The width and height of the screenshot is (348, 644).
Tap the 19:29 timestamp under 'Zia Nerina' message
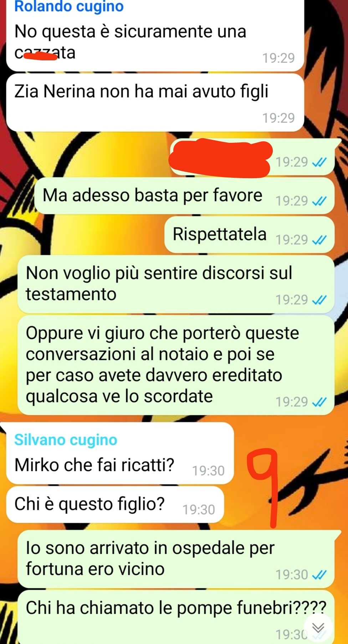(278, 118)
